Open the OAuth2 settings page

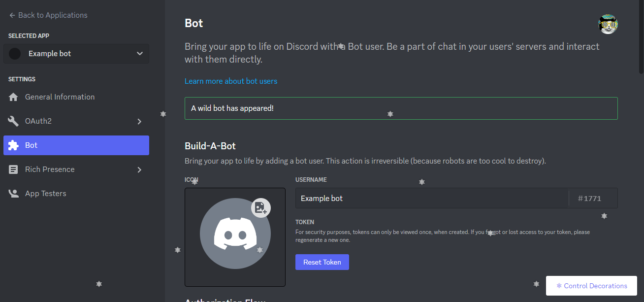coord(76,121)
